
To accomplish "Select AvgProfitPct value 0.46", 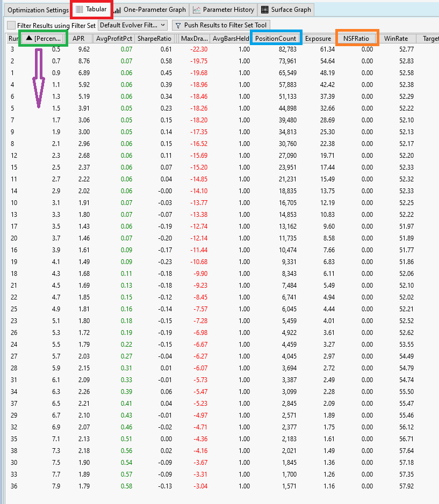I will tap(126, 427).
